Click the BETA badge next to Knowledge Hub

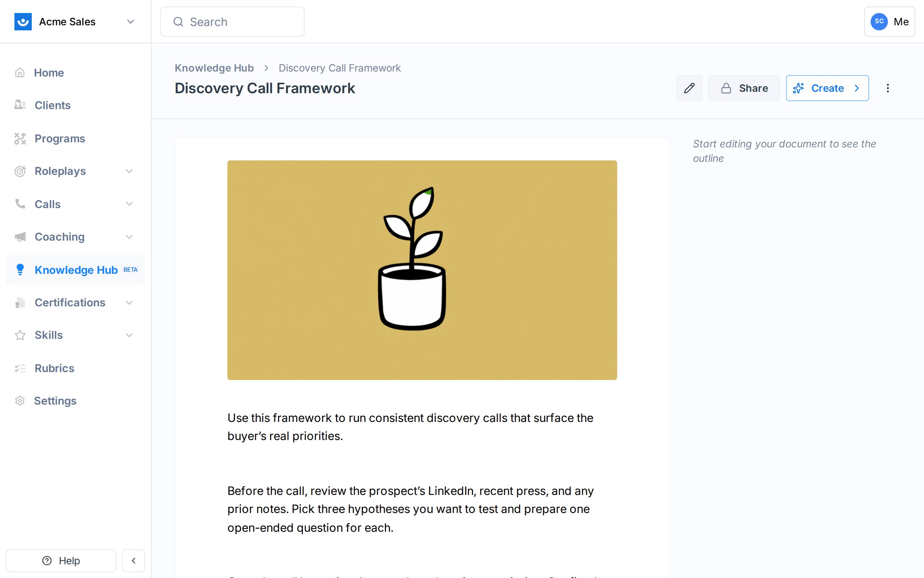(130, 270)
